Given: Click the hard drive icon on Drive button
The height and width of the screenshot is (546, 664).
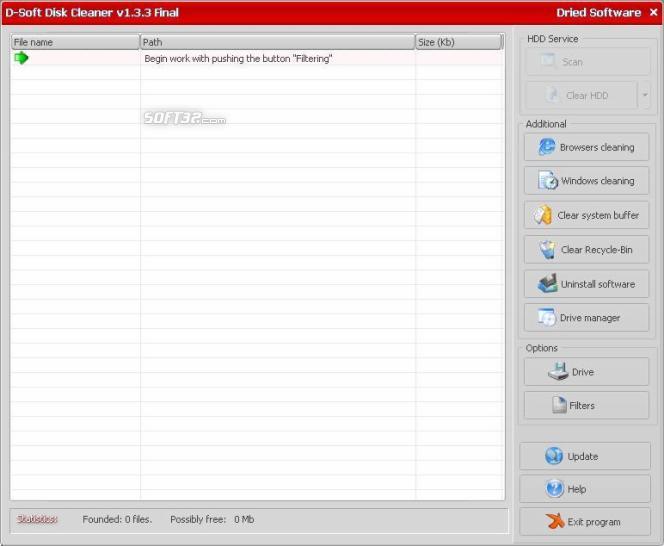Looking at the screenshot, I should point(558,371).
